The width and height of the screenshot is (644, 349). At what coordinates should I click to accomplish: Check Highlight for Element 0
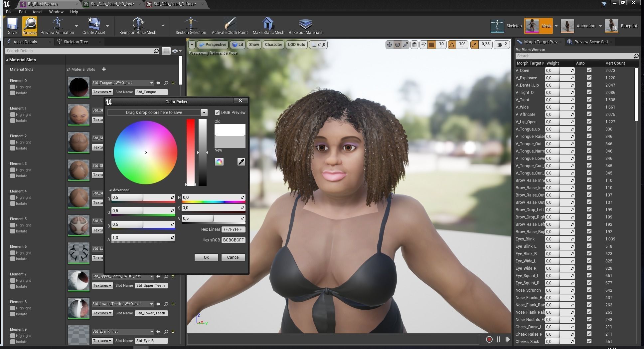(x=13, y=87)
